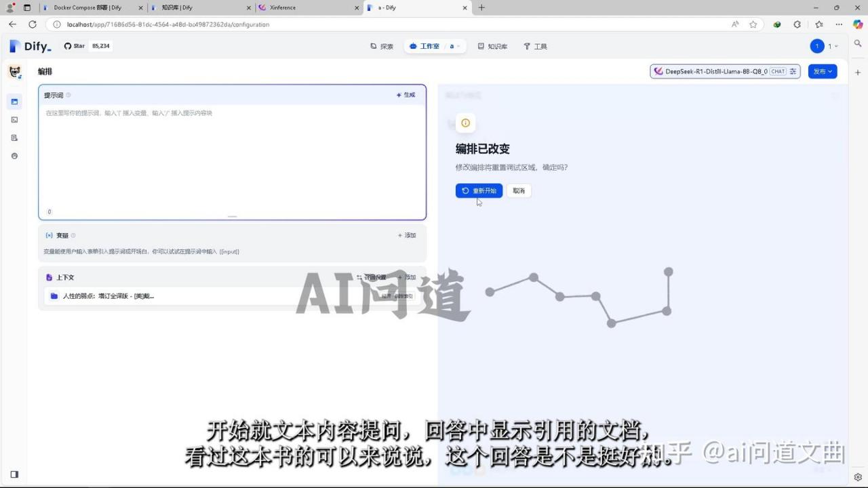The image size is (868, 488).
Task: Reload the current page
Action: (32, 24)
